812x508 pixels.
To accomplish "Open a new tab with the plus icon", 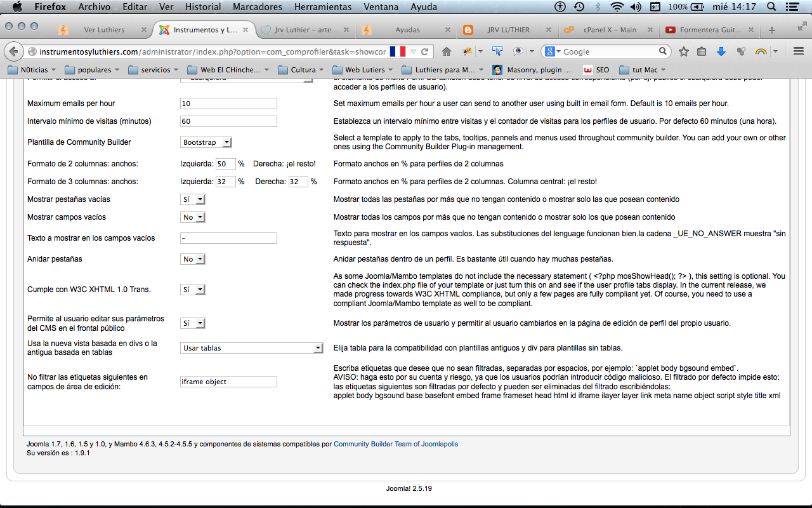I will pyautogui.click(x=772, y=30).
